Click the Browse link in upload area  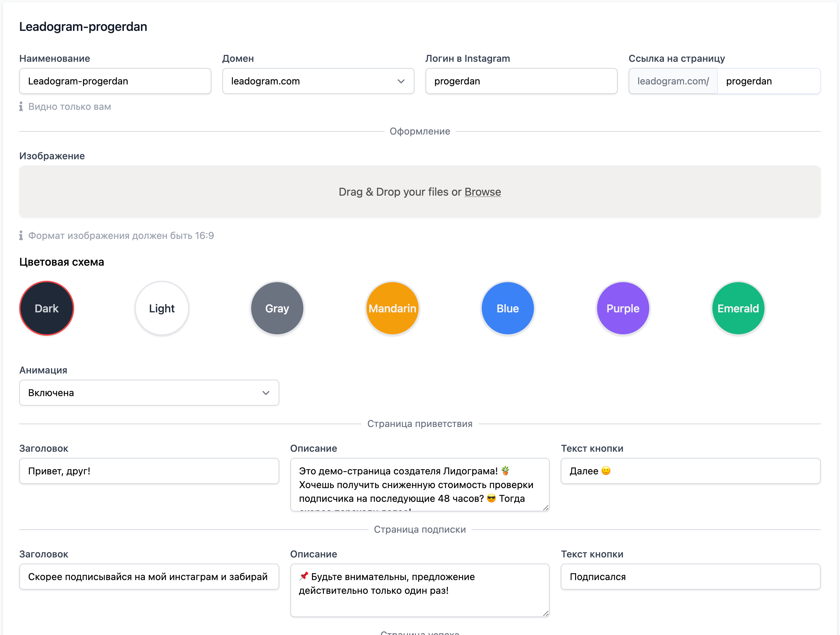[483, 192]
